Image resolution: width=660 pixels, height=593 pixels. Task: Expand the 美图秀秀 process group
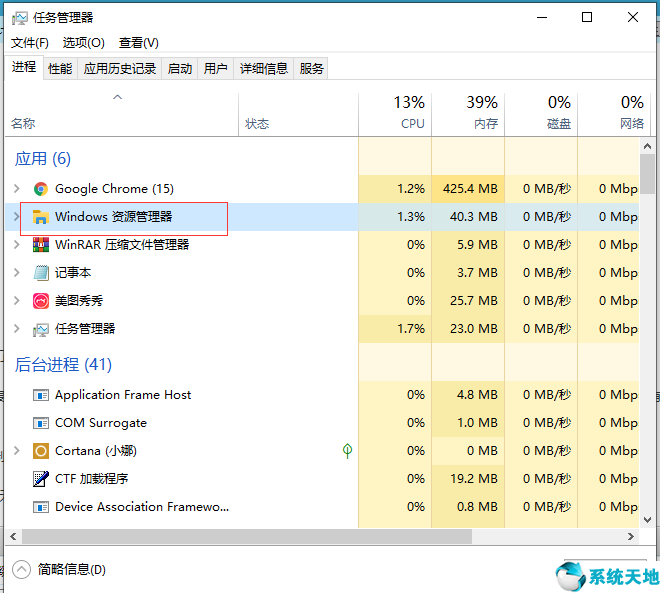(x=16, y=300)
